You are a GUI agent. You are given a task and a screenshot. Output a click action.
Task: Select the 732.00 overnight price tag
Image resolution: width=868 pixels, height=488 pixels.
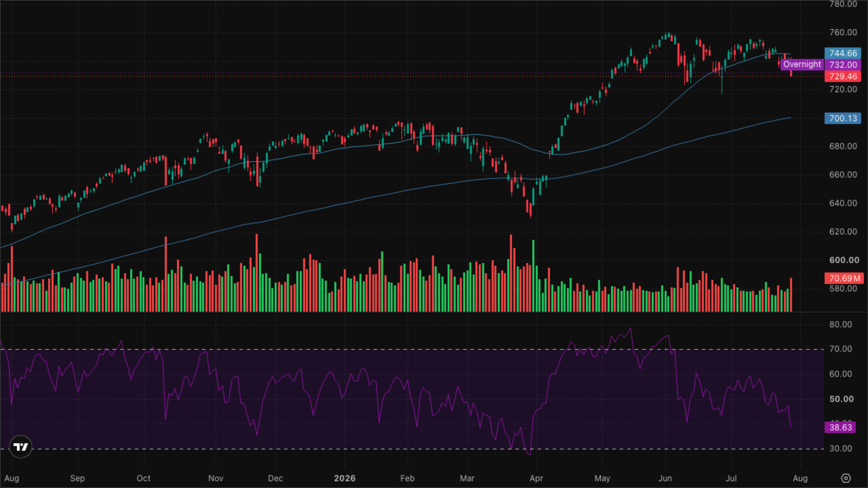[843, 65]
